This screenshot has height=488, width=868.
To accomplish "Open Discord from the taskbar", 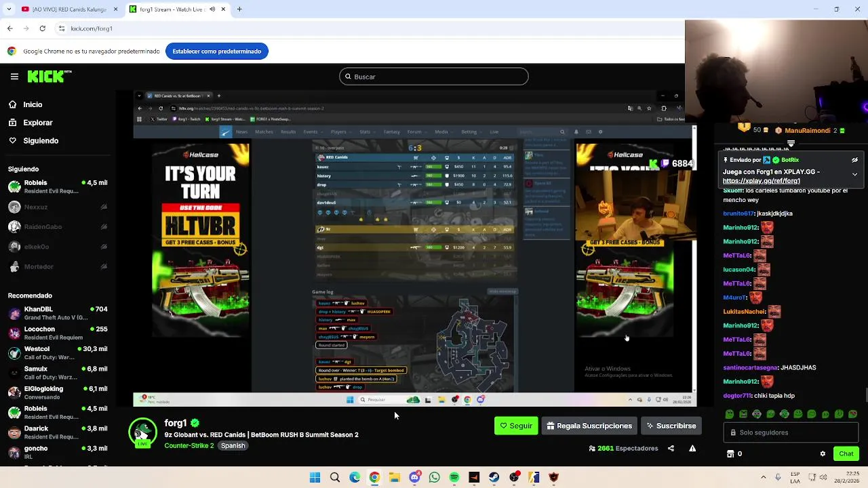I will [x=414, y=478].
